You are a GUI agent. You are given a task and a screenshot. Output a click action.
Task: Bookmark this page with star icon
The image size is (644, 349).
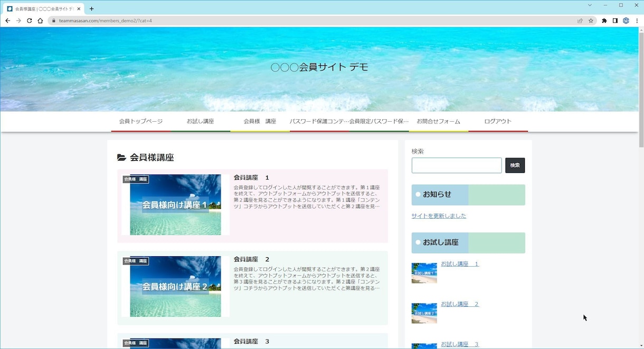591,21
